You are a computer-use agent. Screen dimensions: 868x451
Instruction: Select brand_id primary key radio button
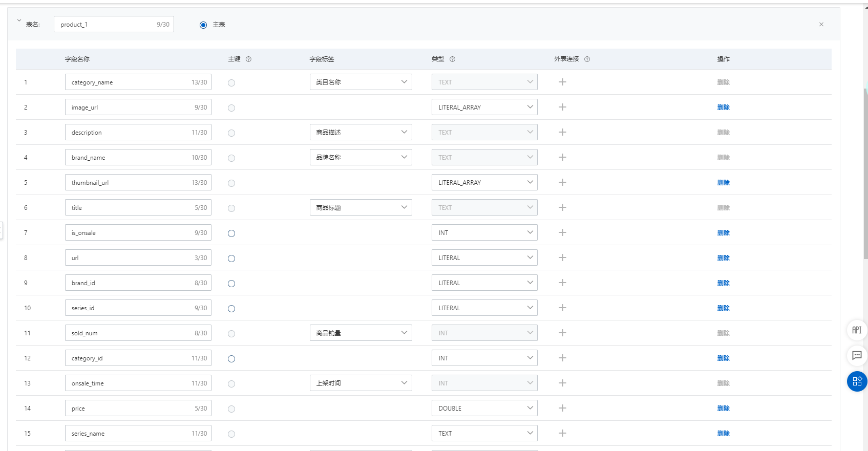231,284
